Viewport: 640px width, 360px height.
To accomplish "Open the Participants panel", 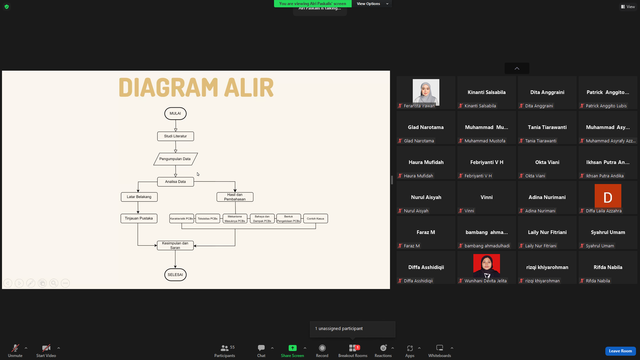I will [x=225, y=350].
